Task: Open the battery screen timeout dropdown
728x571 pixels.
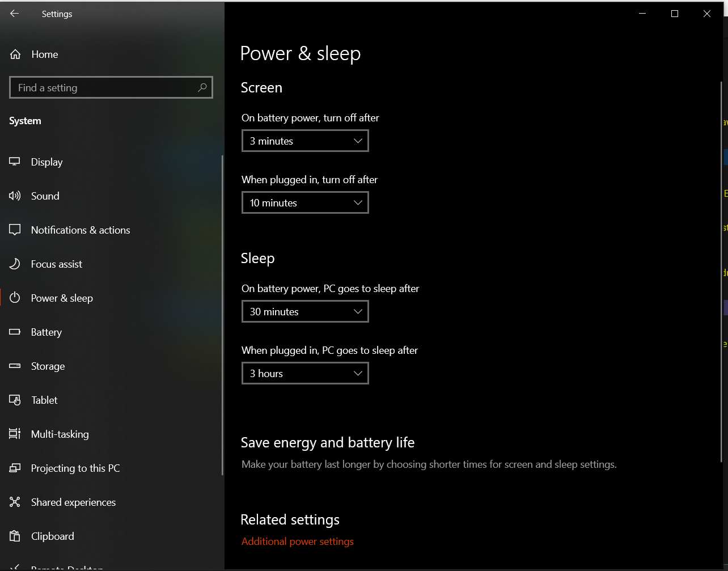Action: coord(305,141)
